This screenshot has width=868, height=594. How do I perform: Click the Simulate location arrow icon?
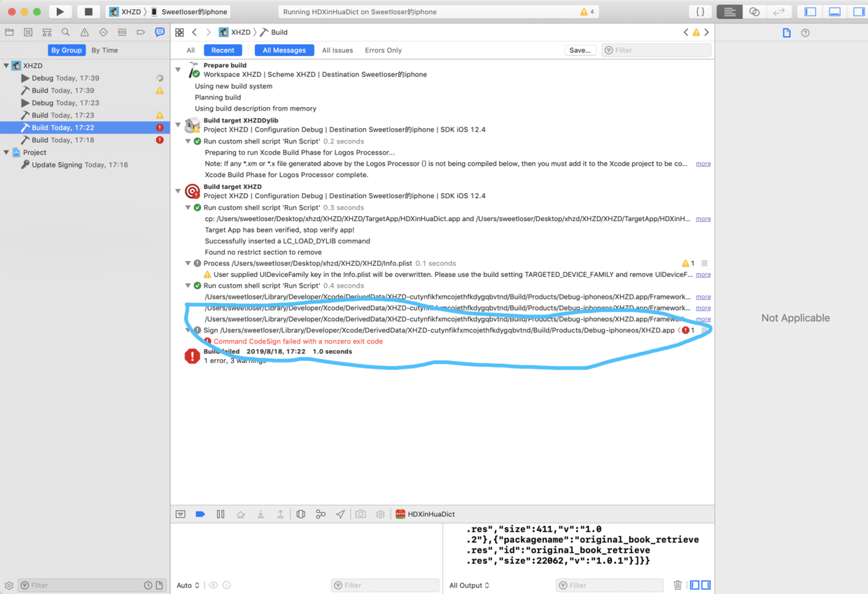click(x=340, y=514)
